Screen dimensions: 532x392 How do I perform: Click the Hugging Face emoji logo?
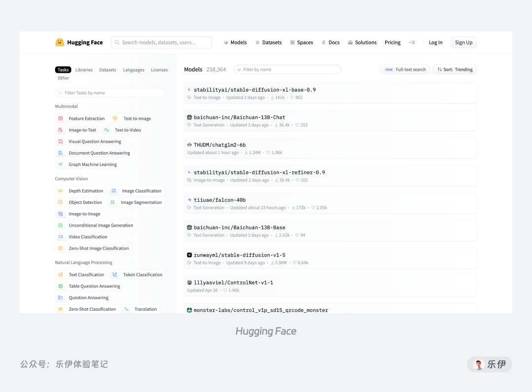coord(60,42)
